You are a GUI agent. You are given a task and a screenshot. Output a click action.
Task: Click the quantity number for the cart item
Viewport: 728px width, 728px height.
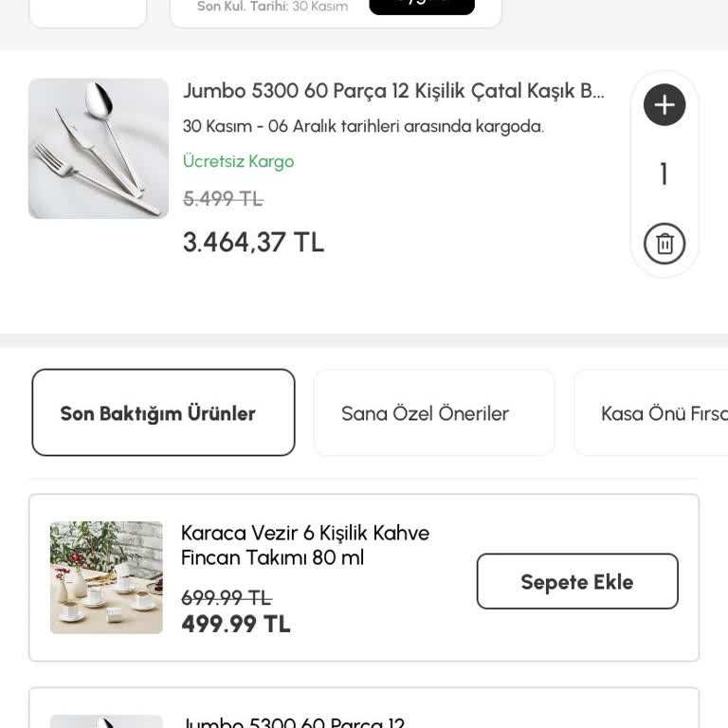click(x=664, y=174)
